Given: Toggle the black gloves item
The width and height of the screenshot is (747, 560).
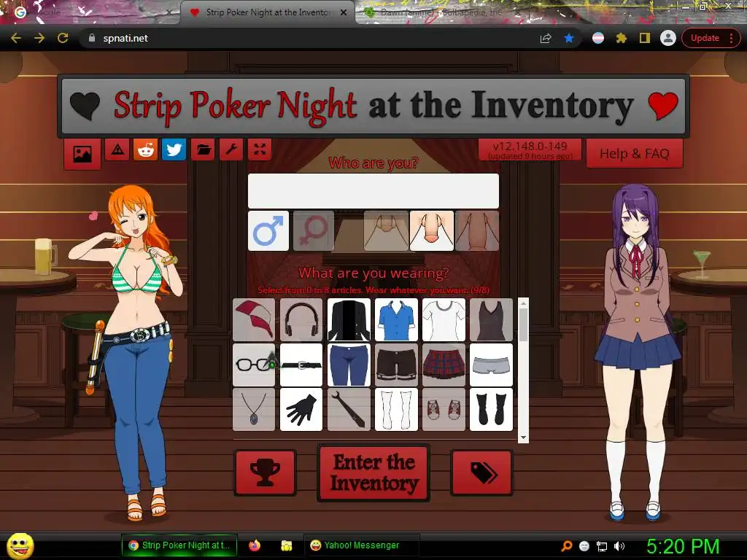Looking at the screenshot, I should [301, 410].
